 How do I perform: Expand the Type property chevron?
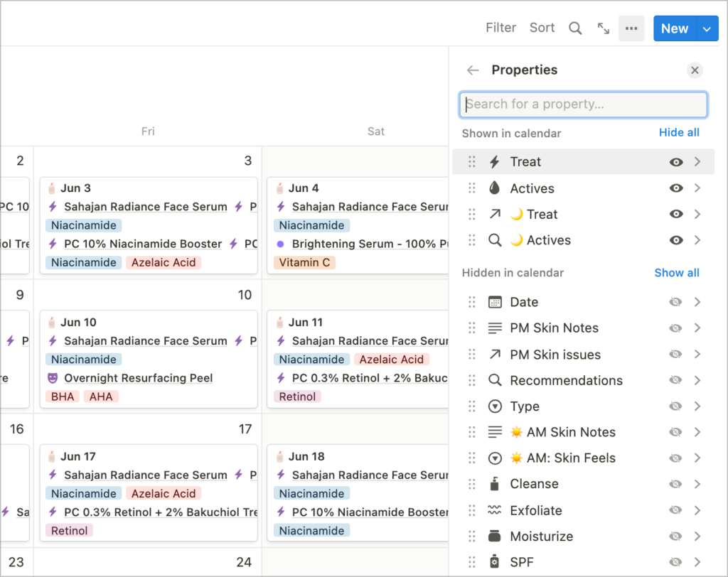[x=697, y=406]
